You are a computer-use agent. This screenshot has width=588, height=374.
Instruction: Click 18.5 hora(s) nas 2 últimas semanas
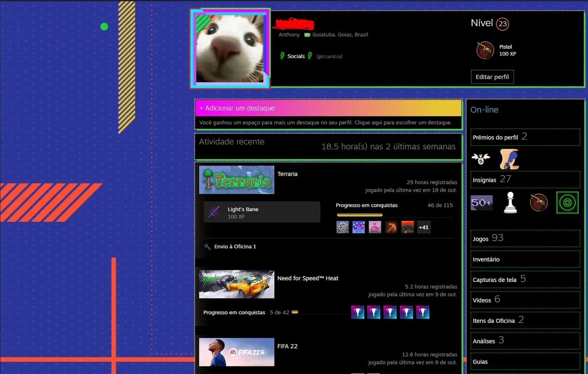pos(388,147)
